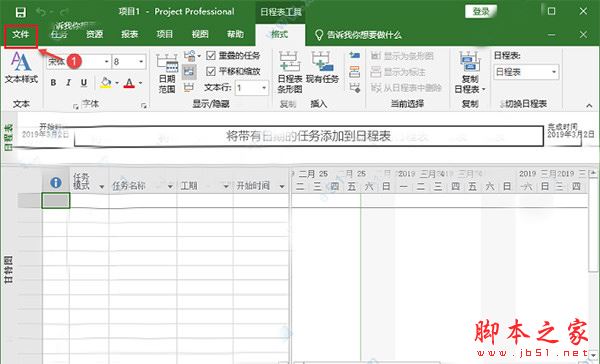Click the 登录 sign-in button
Viewport: 600px width, 364px height.
(481, 11)
